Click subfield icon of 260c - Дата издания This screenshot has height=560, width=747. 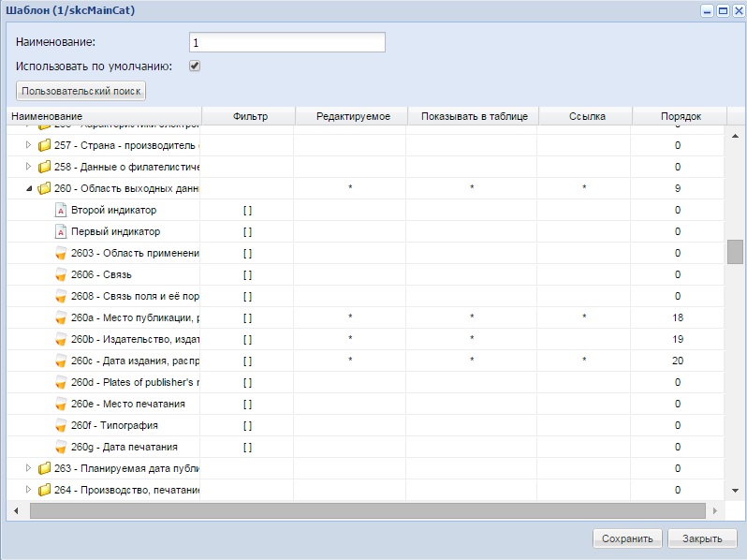[x=61, y=361]
